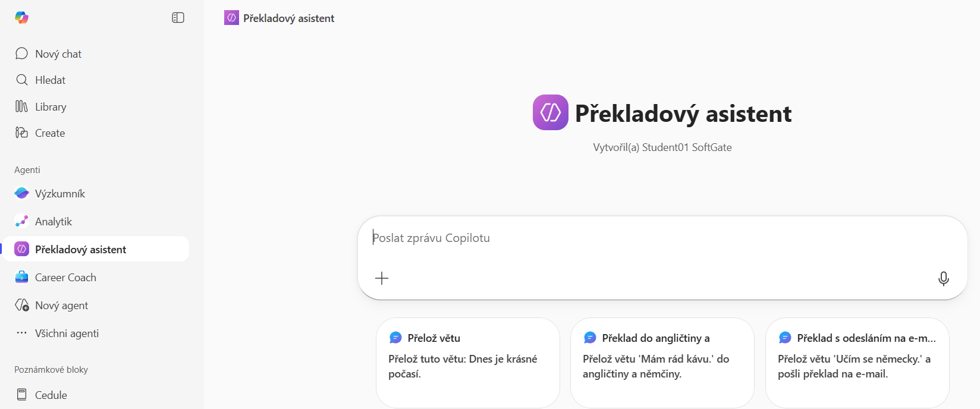The image size is (980, 409).
Task: Start a Nový chat
Action: point(58,54)
